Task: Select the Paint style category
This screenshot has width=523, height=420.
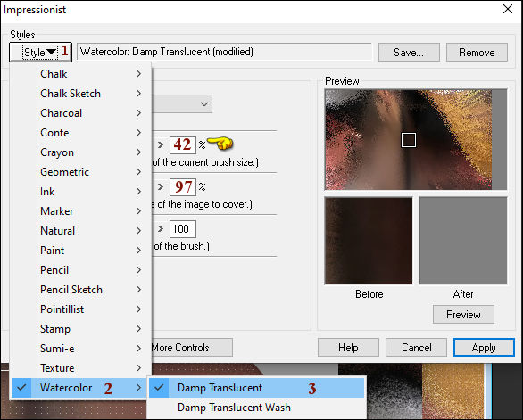Action: [80, 251]
